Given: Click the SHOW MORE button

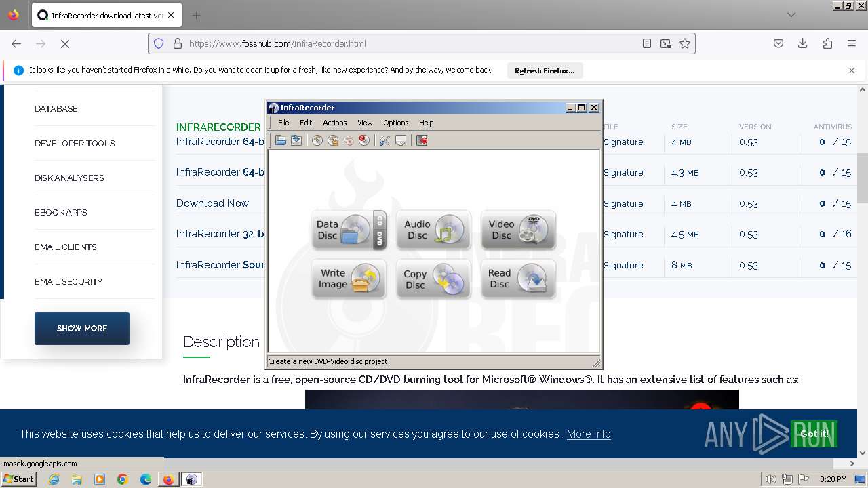Looking at the screenshot, I should click(82, 329).
